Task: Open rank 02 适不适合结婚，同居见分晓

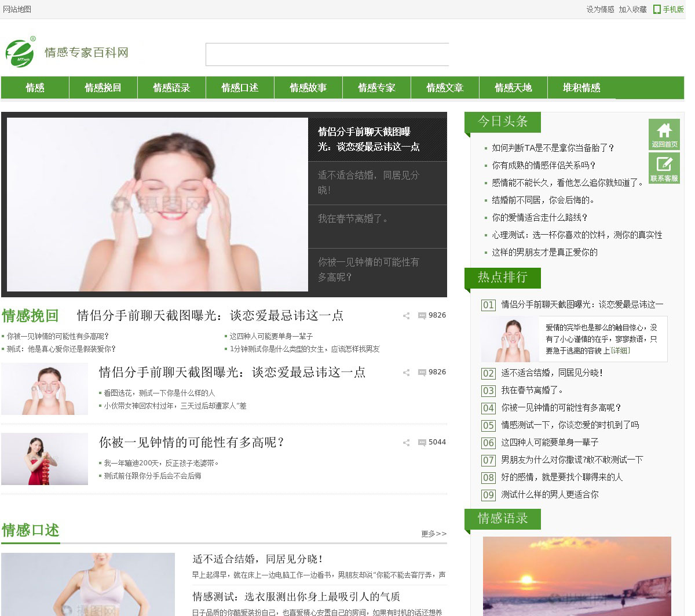Action: tap(552, 373)
